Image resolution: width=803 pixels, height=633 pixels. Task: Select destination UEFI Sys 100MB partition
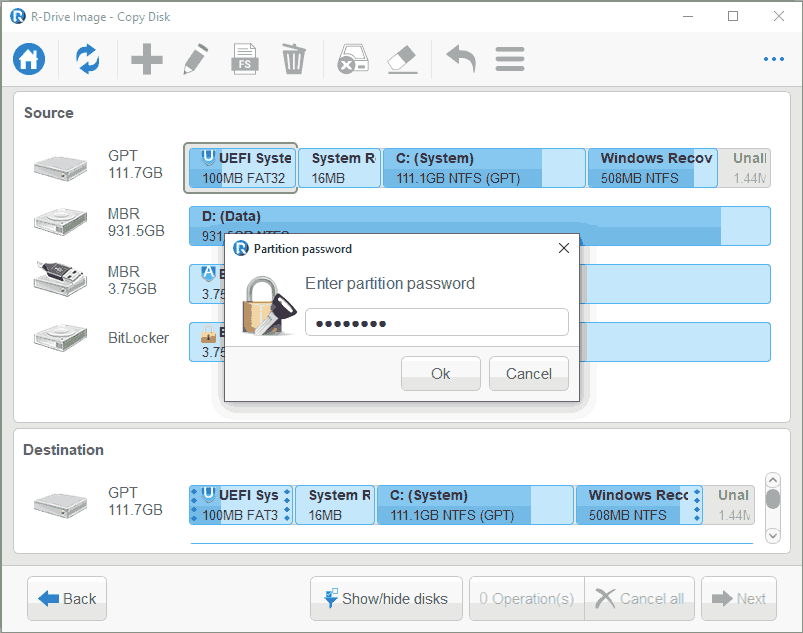tap(241, 505)
